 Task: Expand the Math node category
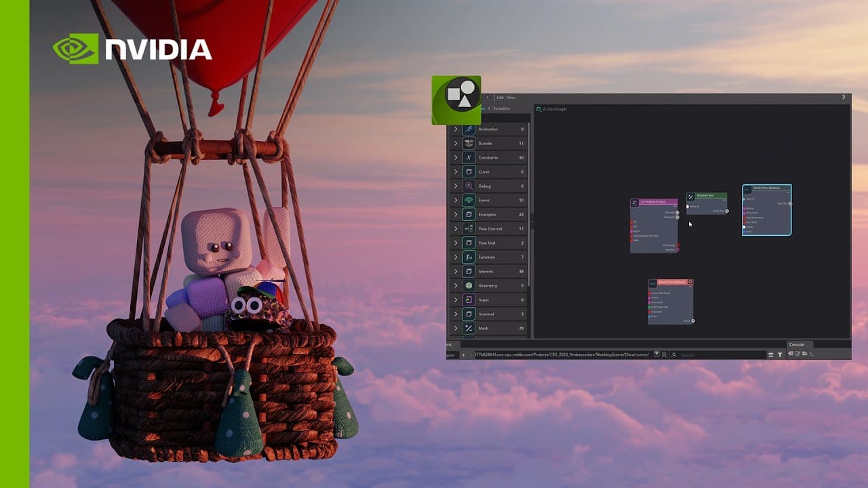pyautogui.click(x=456, y=328)
